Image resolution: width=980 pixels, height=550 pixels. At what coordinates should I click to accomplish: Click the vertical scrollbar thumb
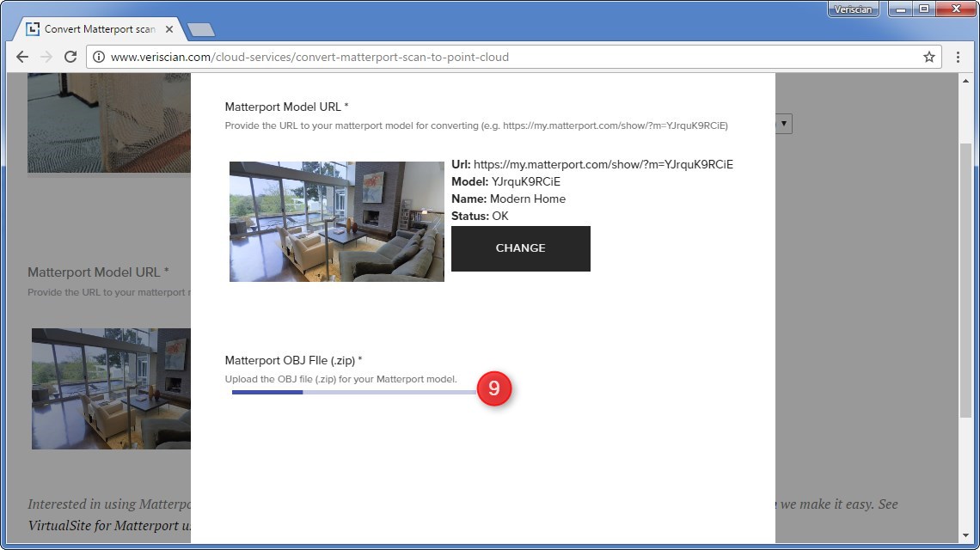tap(965, 280)
